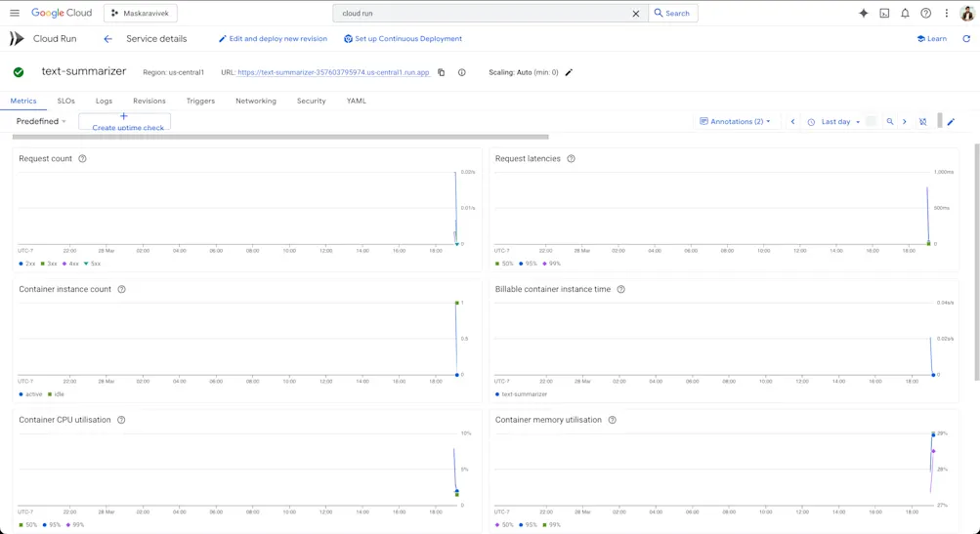Switch to the Networking tab
The image size is (980, 534).
256,101
